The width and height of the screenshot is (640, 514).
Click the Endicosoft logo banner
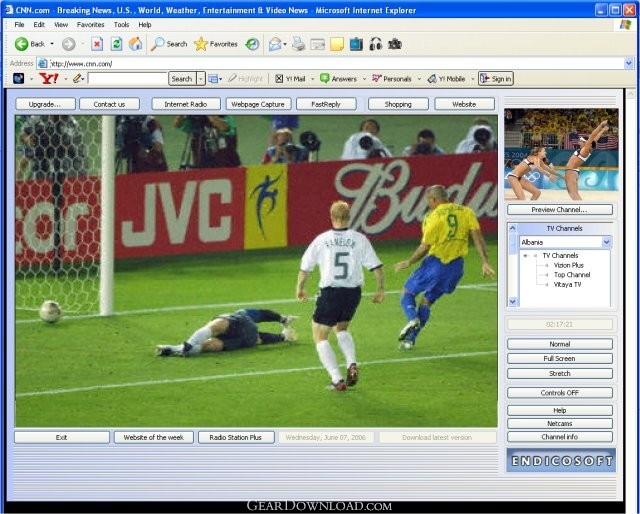tap(561, 460)
